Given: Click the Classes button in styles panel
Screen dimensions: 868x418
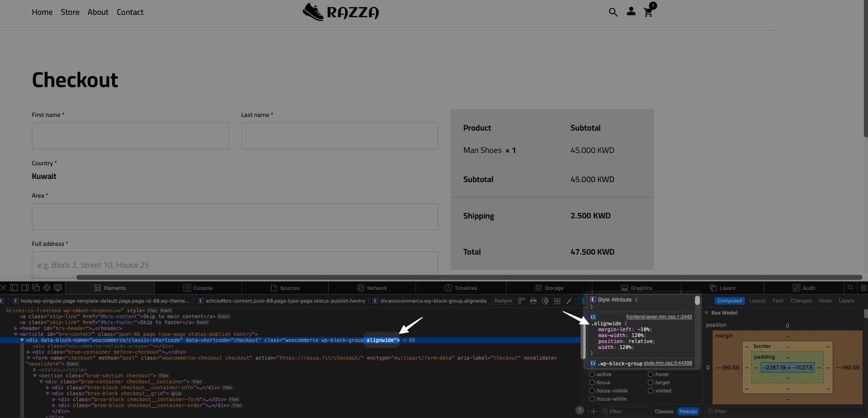Looking at the screenshot, I should [664, 411].
